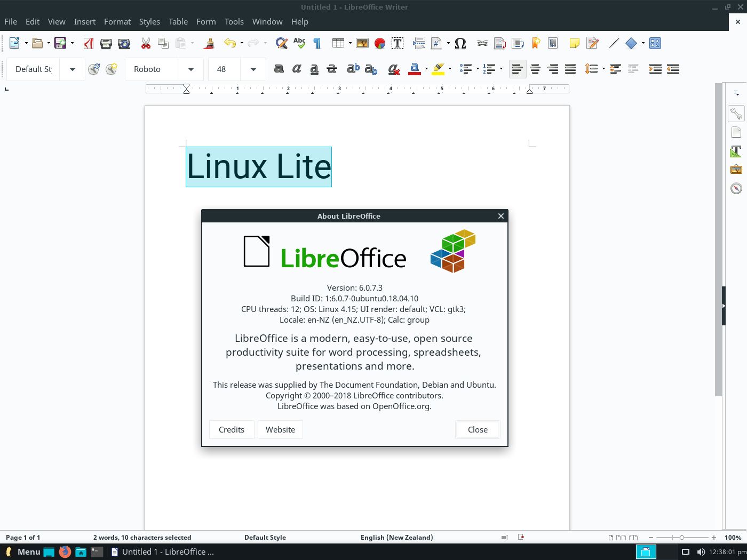
Task: Open the Styles menu
Action: coord(149,22)
